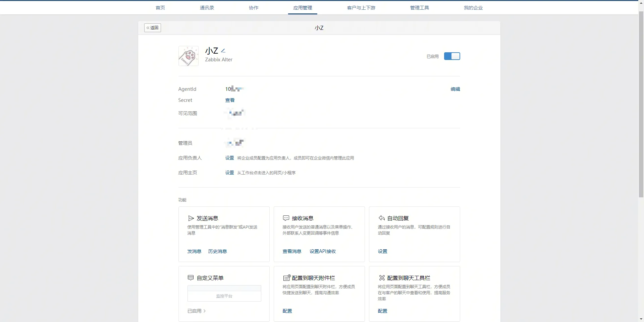Click 配置 under 配置到聊天工具栏
The image size is (644, 322).
click(x=382, y=311)
